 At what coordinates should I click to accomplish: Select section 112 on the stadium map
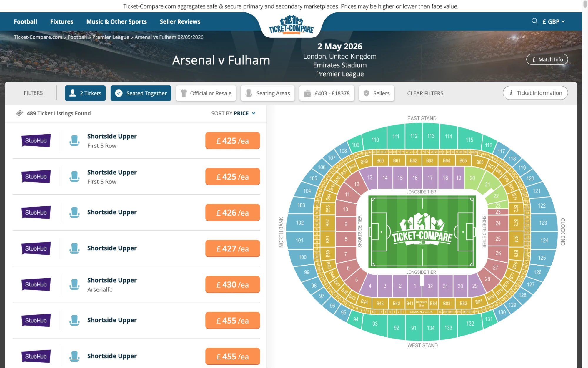click(413, 136)
